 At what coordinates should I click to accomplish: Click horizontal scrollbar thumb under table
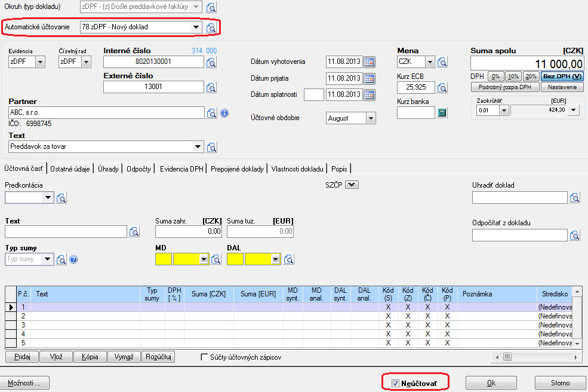coord(507,357)
